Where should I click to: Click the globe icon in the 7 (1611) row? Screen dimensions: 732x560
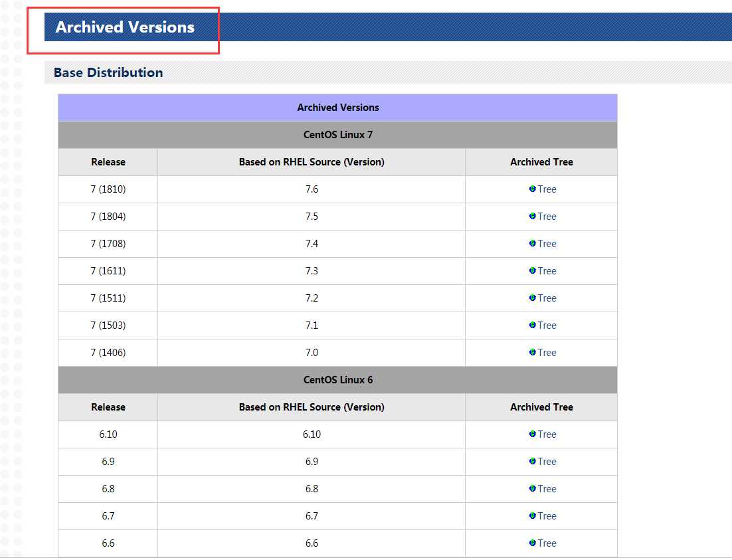click(x=532, y=270)
